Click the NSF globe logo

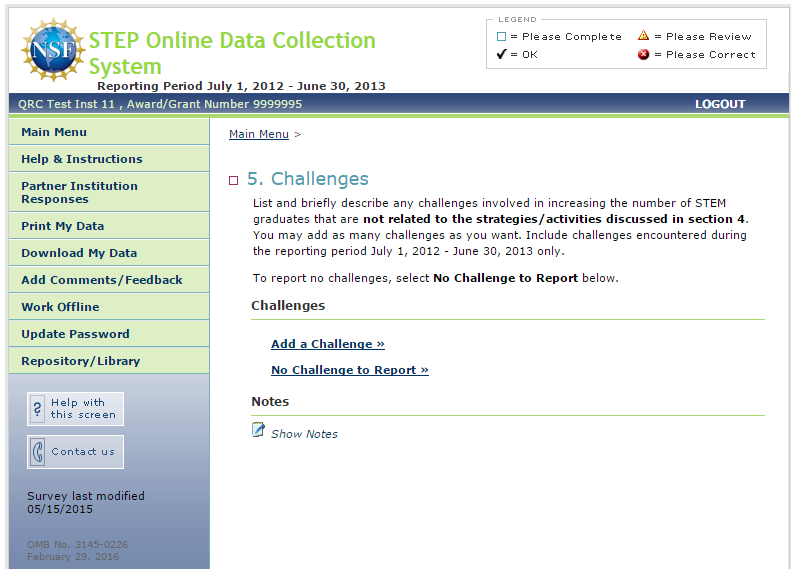(52, 50)
